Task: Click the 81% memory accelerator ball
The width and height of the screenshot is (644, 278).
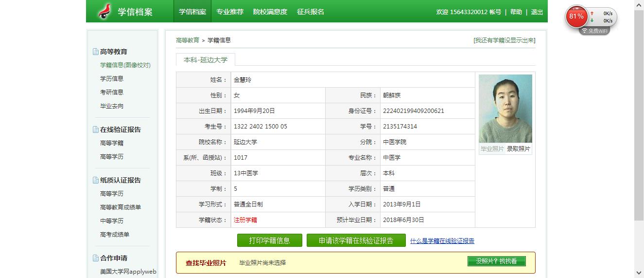Action: coord(576,17)
